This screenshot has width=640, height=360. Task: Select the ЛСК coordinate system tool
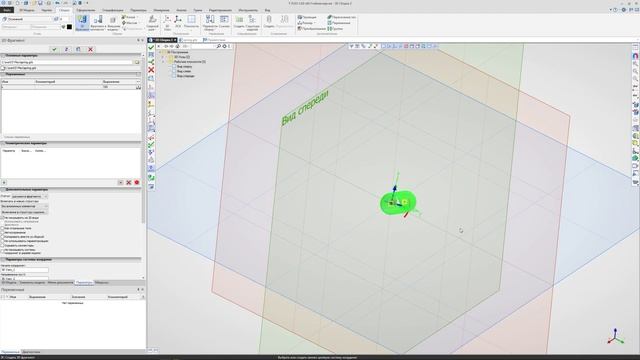[x=178, y=22]
